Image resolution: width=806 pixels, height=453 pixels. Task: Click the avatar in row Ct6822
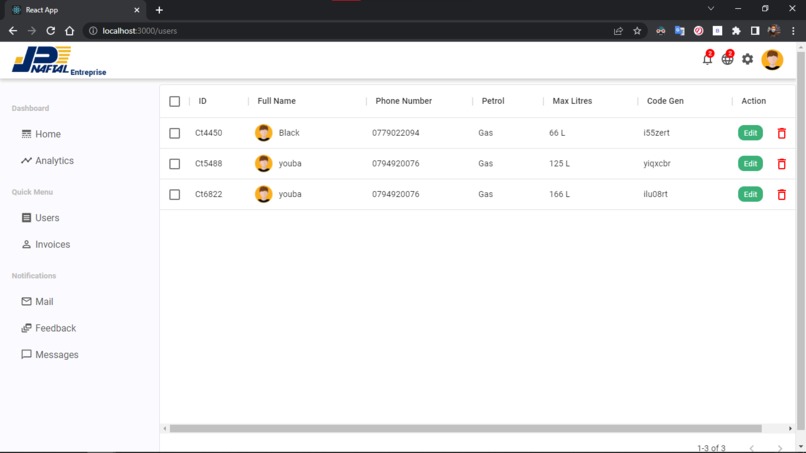(x=264, y=194)
